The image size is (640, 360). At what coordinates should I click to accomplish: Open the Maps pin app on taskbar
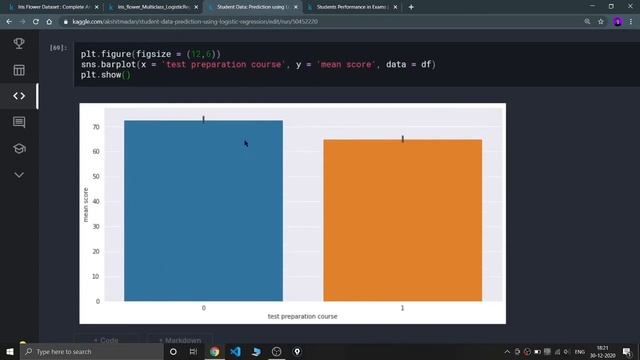pyautogui.click(x=297, y=351)
